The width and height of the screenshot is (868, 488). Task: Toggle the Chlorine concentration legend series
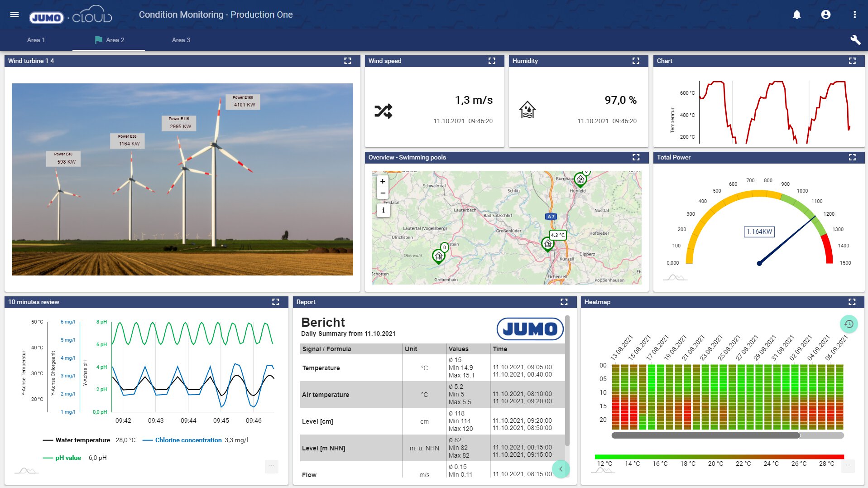coord(188,440)
